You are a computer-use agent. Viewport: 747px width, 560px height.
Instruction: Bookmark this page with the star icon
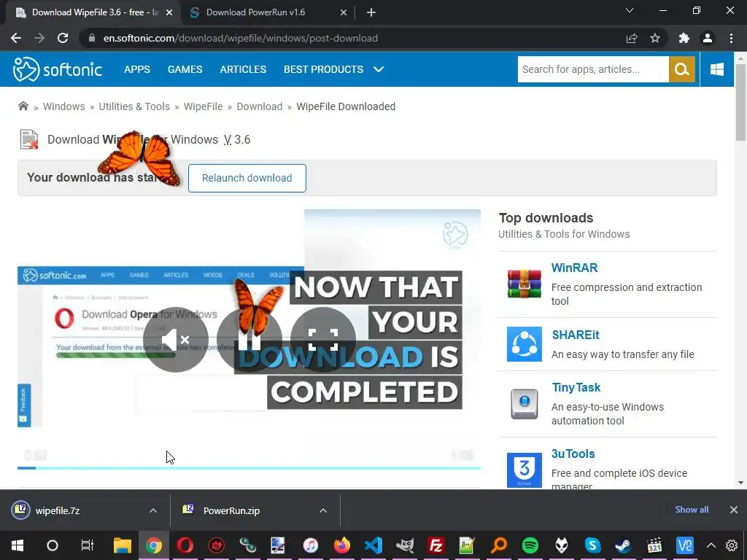pos(655,38)
